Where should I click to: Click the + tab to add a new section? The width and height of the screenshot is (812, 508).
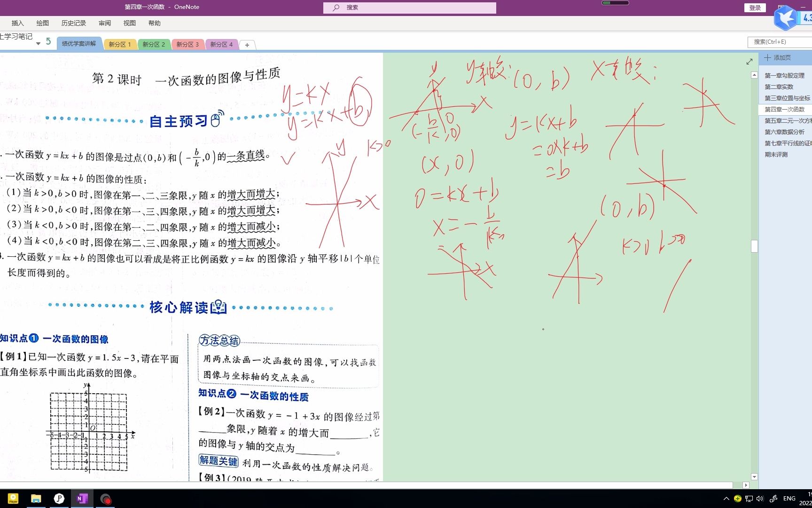click(247, 45)
